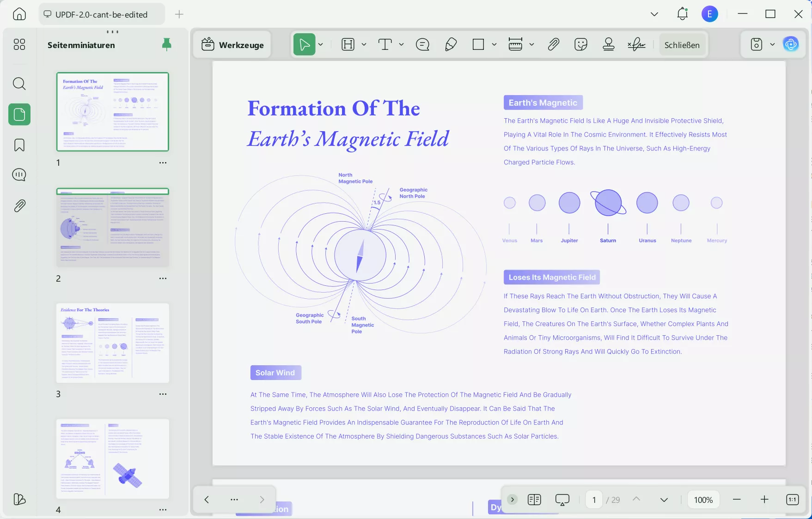Image resolution: width=812 pixels, height=519 pixels.
Task: Click the save icon in toolbar
Action: (757, 44)
